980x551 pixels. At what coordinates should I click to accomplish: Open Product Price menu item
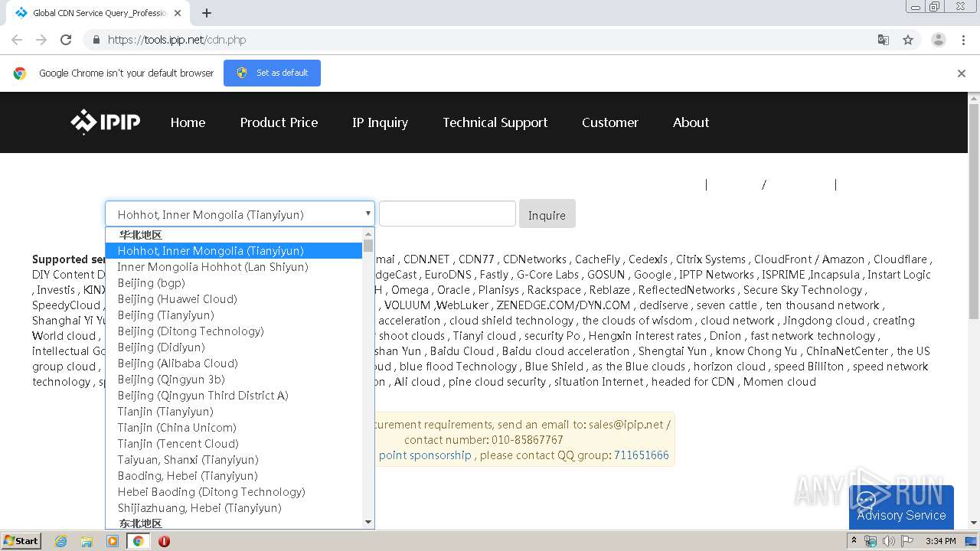279,122
